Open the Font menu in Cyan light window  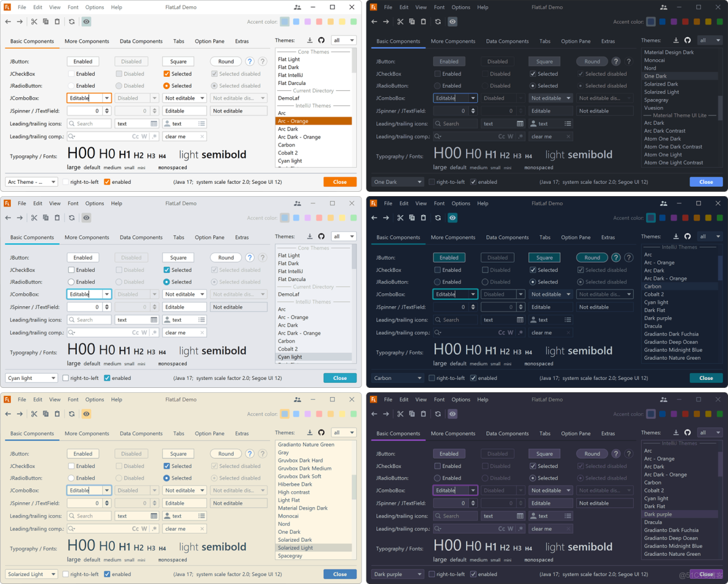coord(73,203)
